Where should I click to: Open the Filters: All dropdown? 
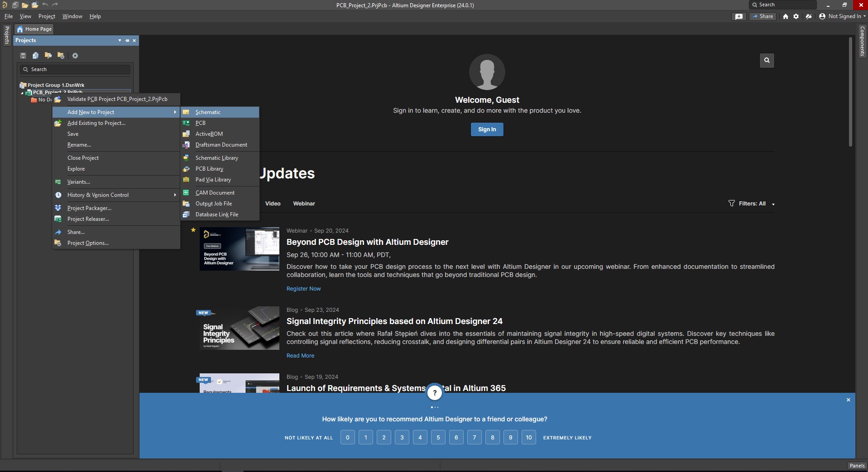click(x=752, y=204)
